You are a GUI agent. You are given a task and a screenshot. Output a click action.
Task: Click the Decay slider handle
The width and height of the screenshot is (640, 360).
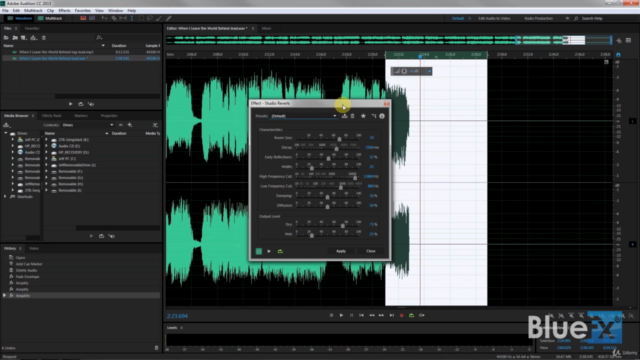[336, 149]
